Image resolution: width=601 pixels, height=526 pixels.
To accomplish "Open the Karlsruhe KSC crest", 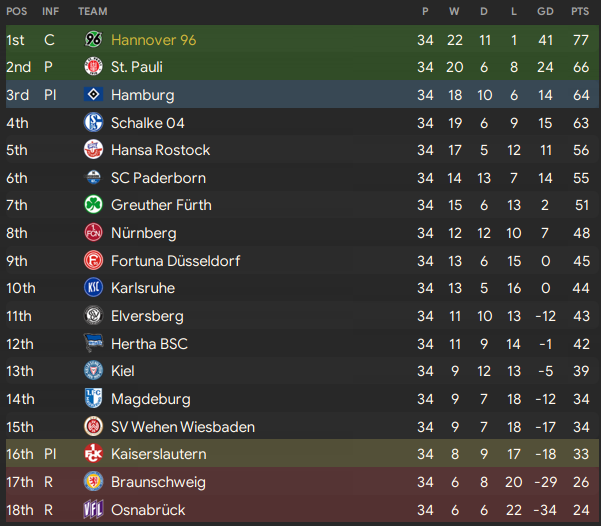I will 93,288.
